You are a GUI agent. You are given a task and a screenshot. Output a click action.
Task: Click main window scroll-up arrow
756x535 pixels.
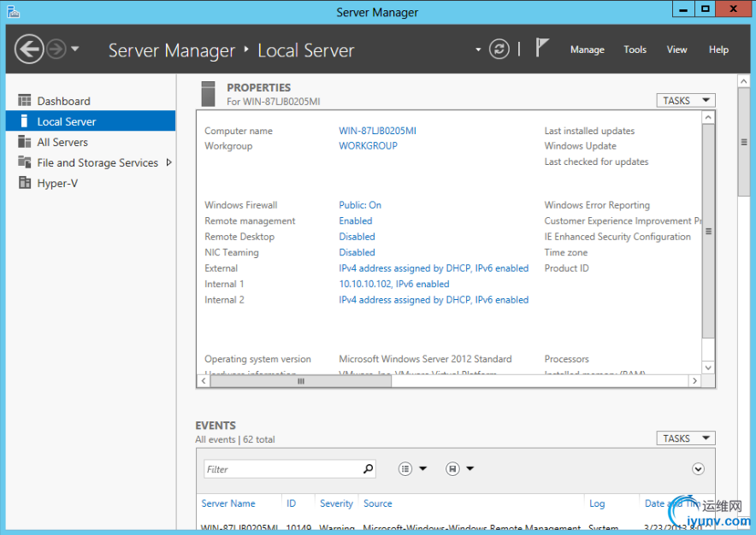pyautogui.click(x=743, y=81)
